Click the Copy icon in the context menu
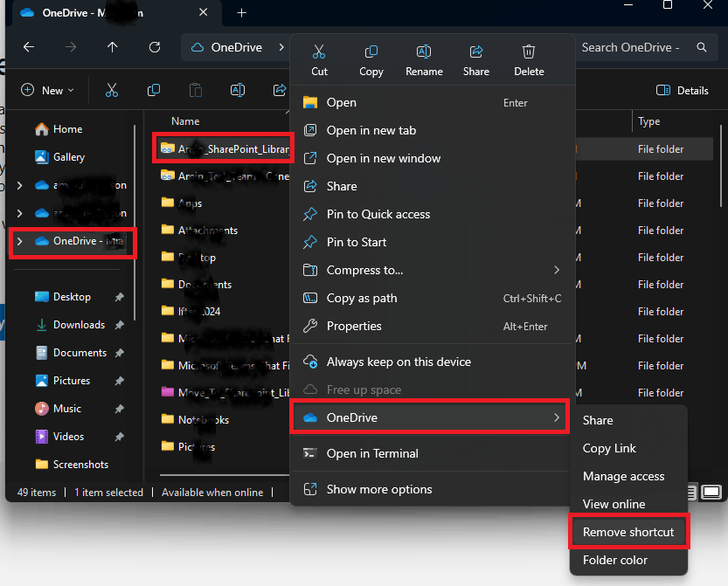The image size is (728, 586). [371, 52]
